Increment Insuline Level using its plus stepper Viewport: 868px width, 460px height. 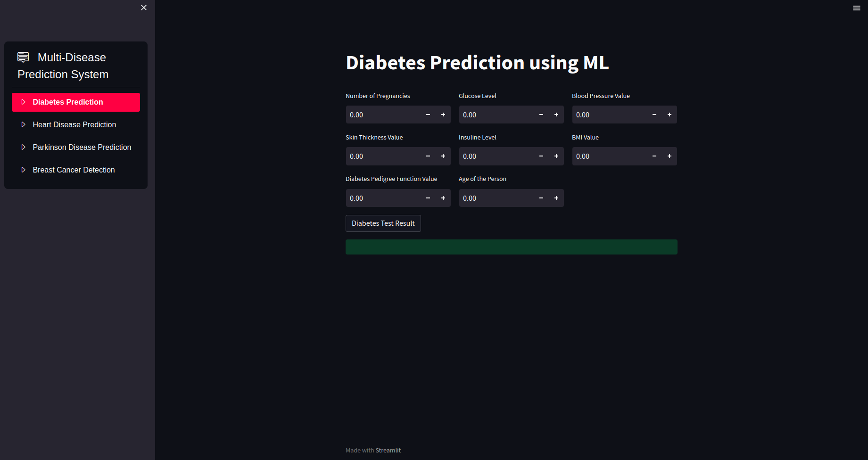[556, 156]
